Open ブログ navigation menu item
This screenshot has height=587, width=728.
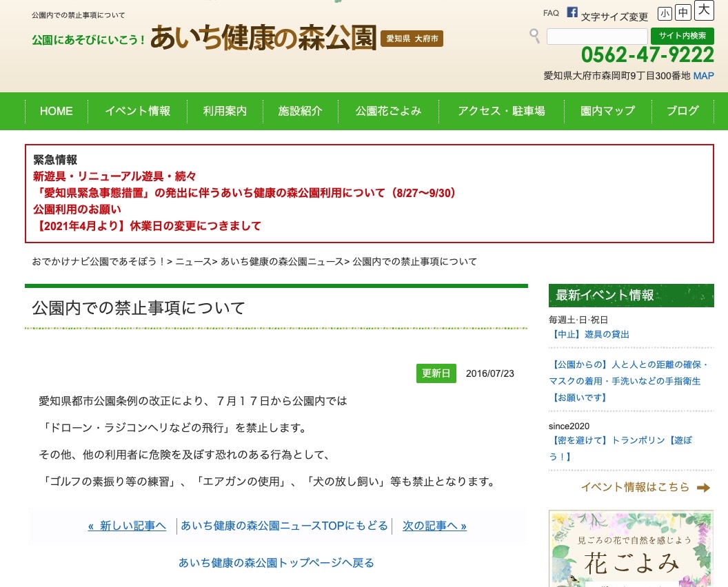tap(682, 112)
